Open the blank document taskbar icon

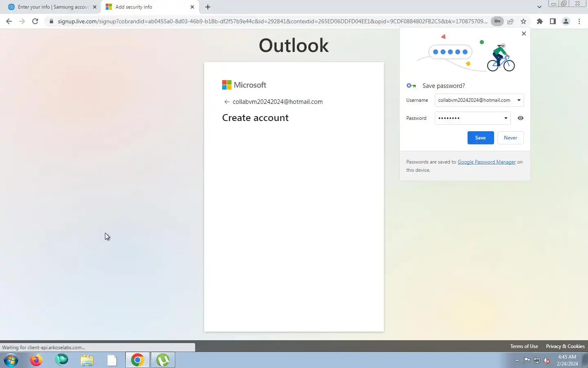[x=112, y=360]
